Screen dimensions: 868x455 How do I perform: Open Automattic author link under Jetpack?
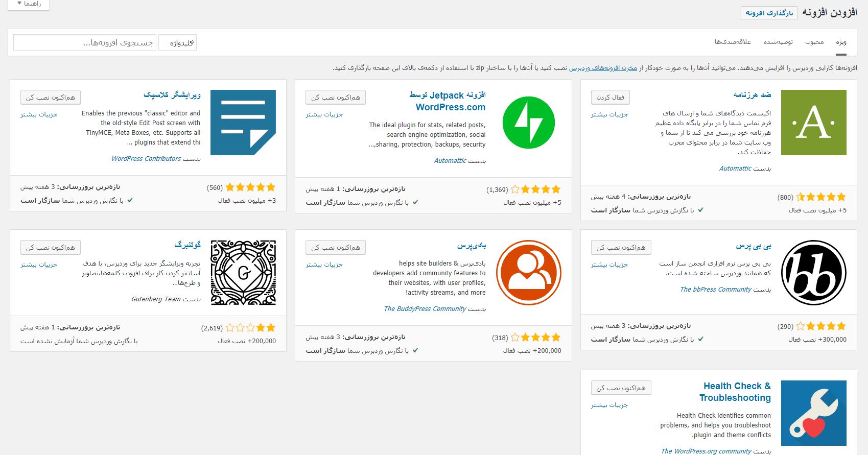(x=450, y=160)
